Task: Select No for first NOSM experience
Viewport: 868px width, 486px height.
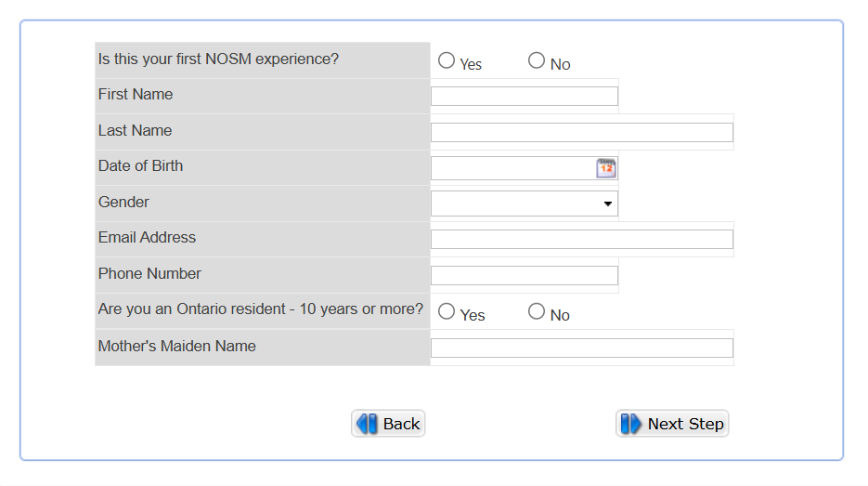Action: [537, 60]
